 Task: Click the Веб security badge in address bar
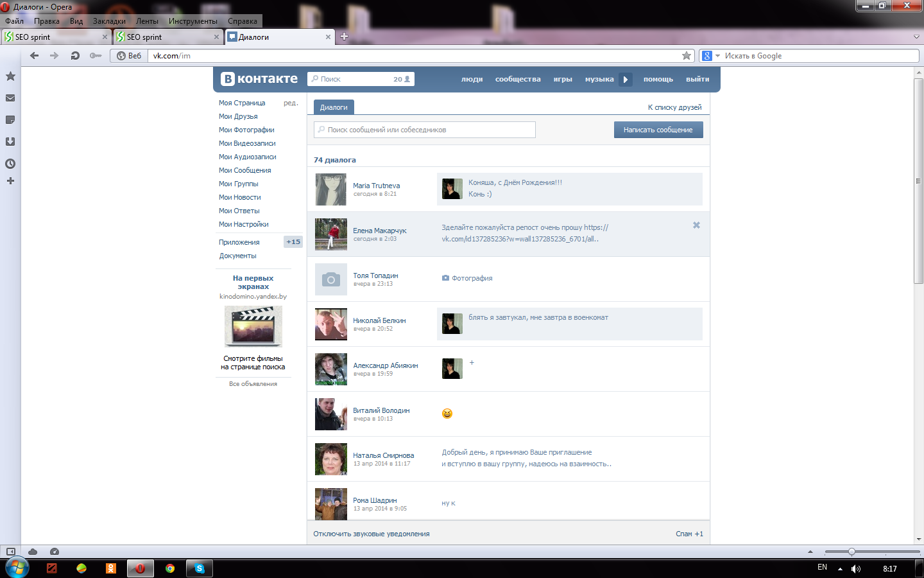(x=129, y=56)
